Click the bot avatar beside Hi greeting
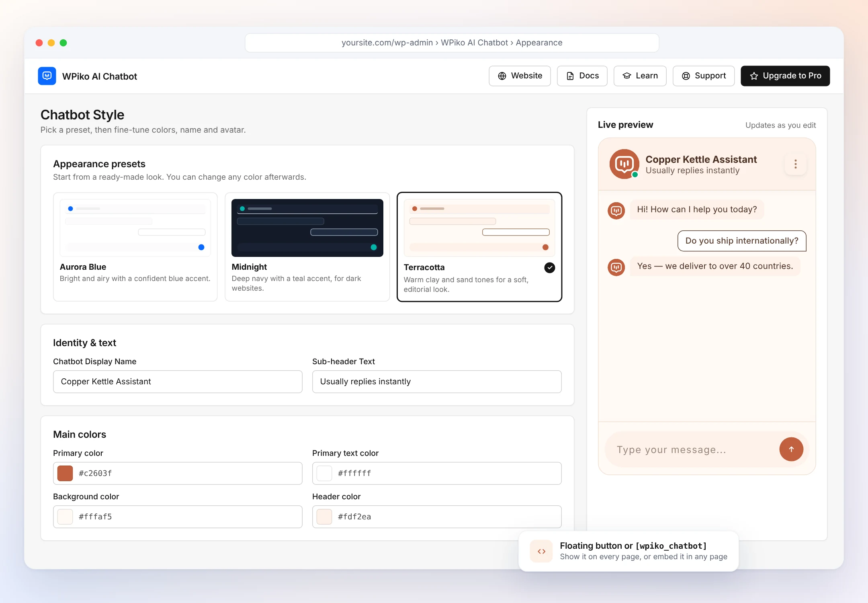Screen dimensions: 868x603 click(616, 210)
